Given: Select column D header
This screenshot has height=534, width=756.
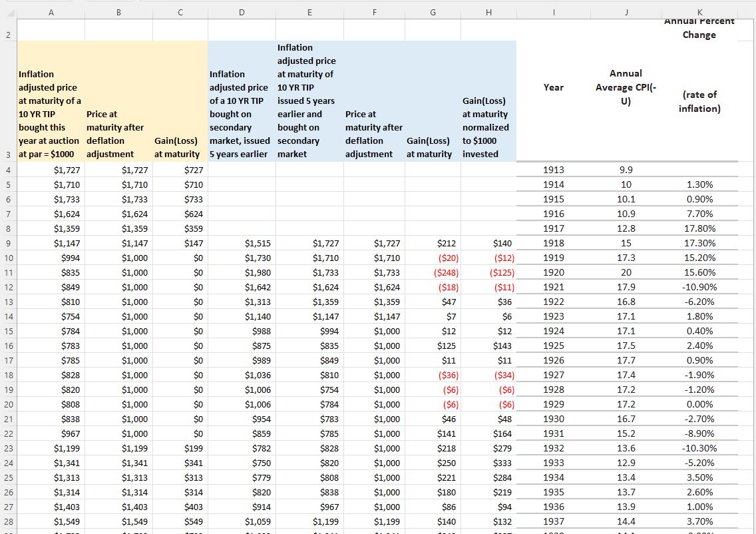Looking at the screenshot, I should (x=242, y=13).
